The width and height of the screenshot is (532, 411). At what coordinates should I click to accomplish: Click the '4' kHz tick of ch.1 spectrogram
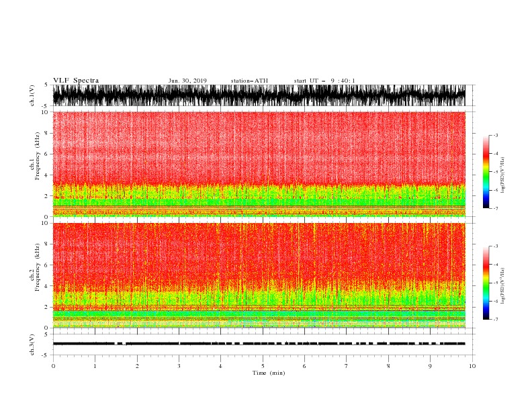pyautogui.click(x=46, y=175)
